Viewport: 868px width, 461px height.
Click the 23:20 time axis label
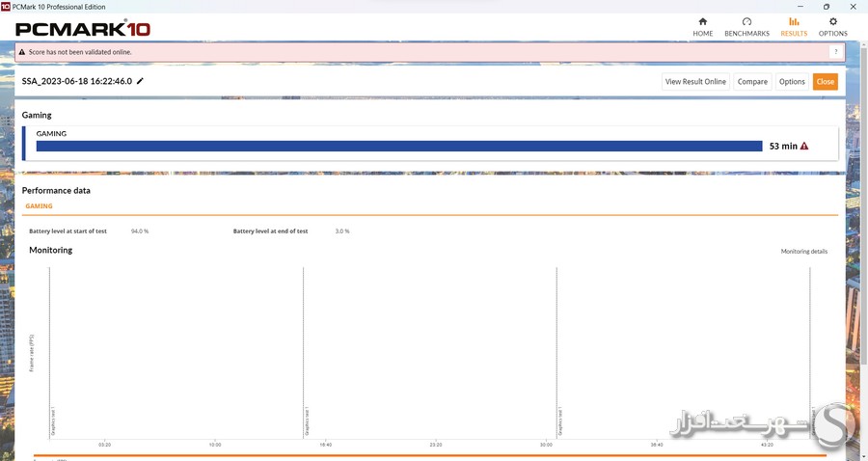tap(436, 445)
